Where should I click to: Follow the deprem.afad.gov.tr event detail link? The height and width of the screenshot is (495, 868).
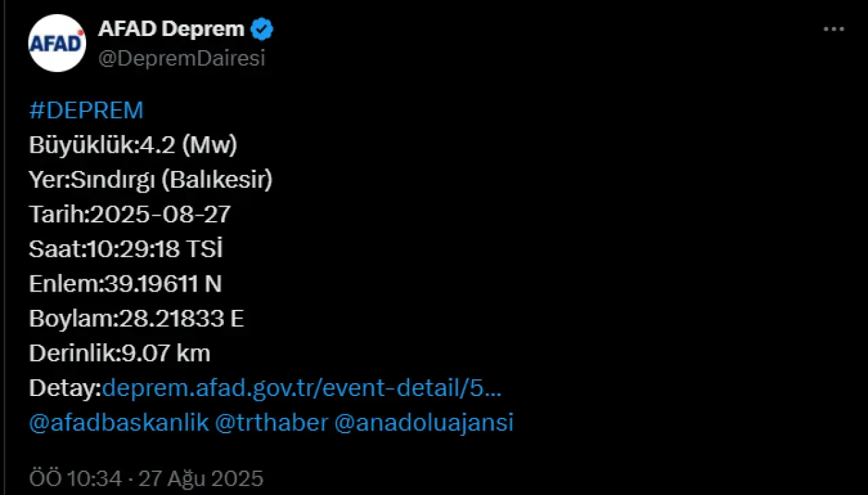(302, 388)
